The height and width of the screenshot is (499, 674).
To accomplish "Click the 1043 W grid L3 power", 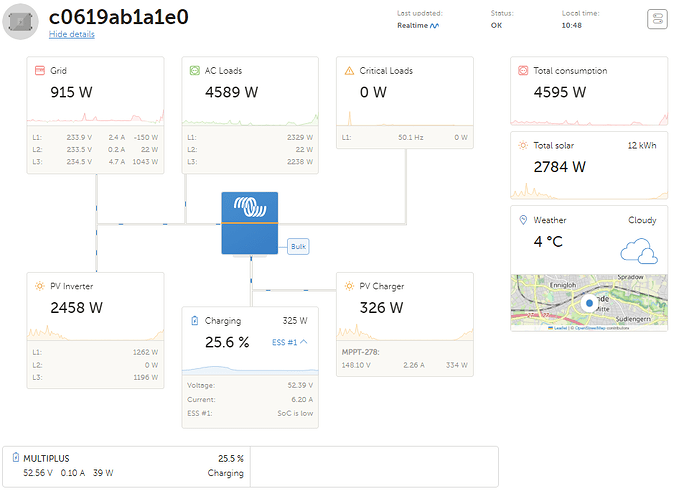I will (x=145, y=162).
